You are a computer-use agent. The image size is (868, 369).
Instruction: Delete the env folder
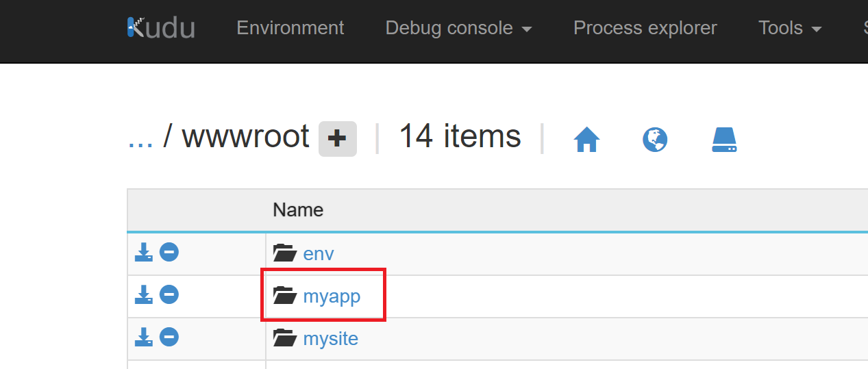pyautogui.click(x=169, y=253)
